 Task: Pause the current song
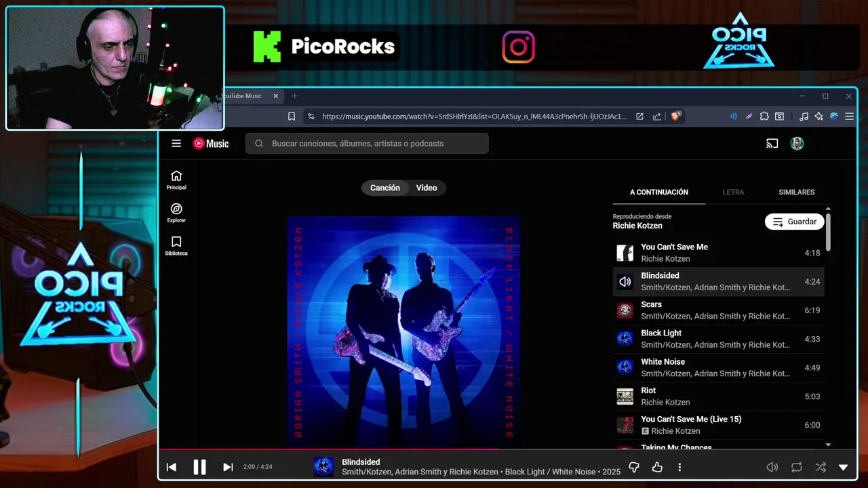199,467
